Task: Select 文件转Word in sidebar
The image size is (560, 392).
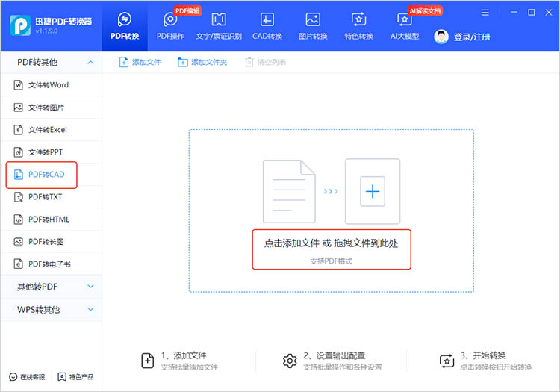Action: click(48, 85)
